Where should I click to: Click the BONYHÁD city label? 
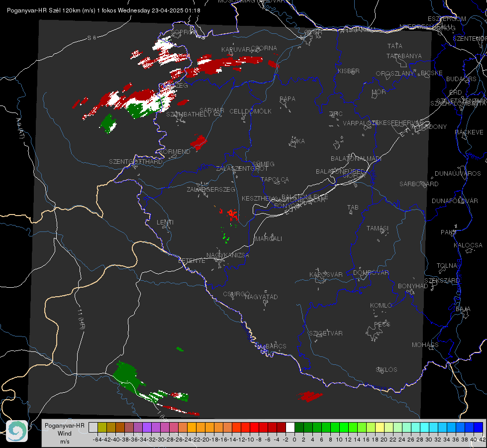click(x=413, y=286)
